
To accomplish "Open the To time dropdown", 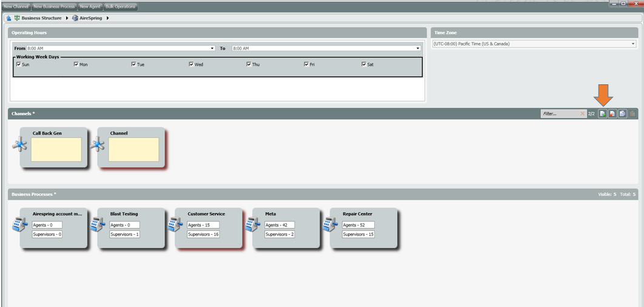I will 418,48.
